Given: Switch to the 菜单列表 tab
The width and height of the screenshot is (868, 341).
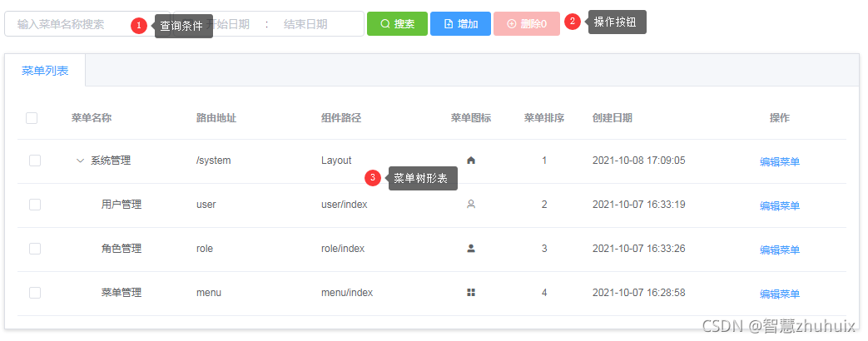Looking at the screenshot, I should coord(45,71).
